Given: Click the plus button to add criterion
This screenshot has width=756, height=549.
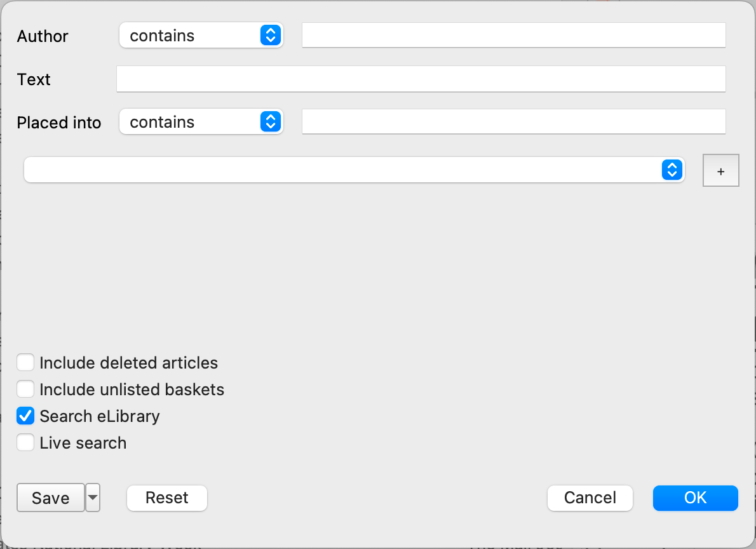Looking at the screenshot, I should tap(720, 170).
